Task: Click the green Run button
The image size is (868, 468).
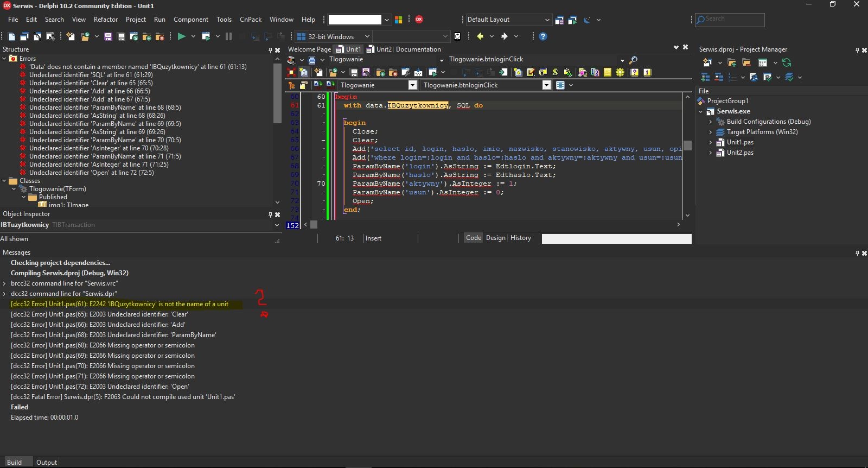Action: tap(181, 36)
